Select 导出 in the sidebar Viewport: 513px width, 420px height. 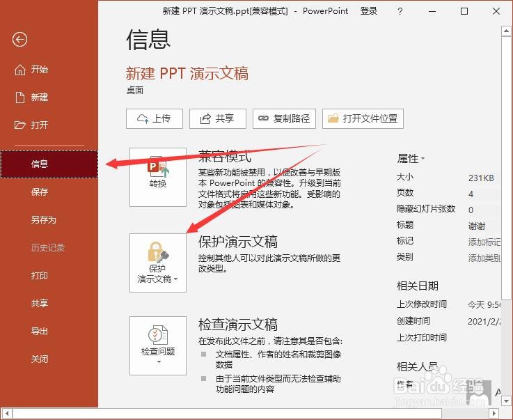click(40, 331)
